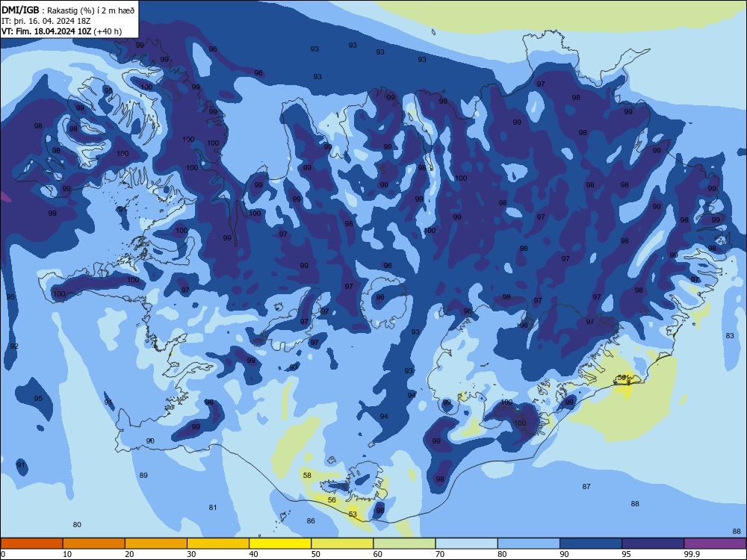
Task: Click the 99.9 legend scale label
Action: coord(692,554)
